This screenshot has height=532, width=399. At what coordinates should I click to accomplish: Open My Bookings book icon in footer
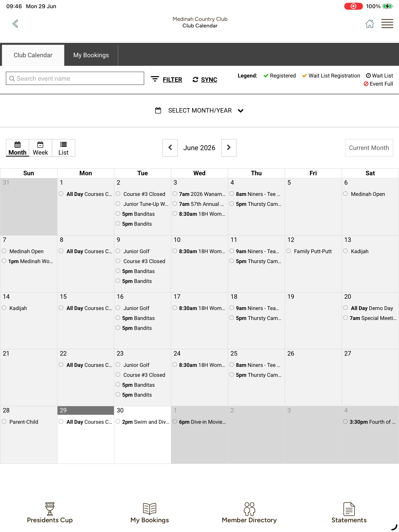click(x=149, y=509)
